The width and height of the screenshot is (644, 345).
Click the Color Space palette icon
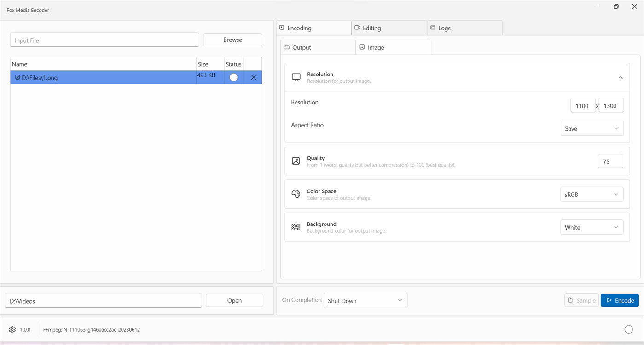point(296,194)
